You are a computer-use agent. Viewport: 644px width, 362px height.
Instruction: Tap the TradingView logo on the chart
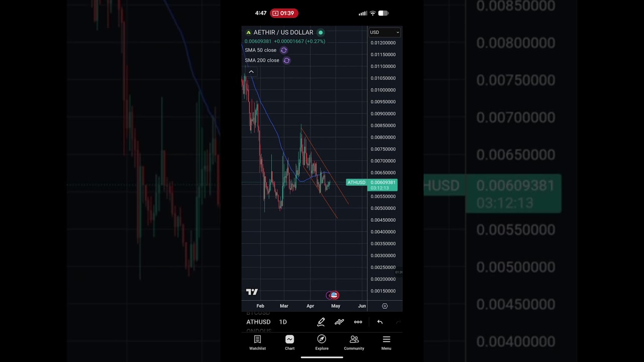point(252,292)
